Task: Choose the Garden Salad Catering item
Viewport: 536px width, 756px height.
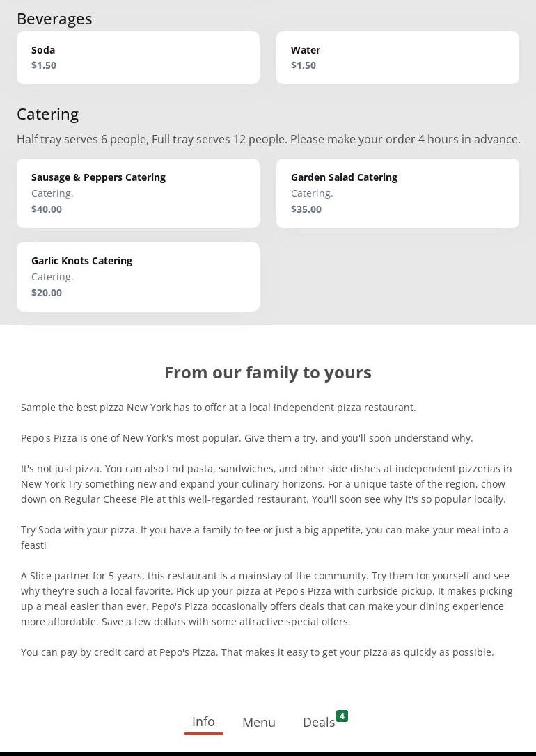Action: pyautogui.click(x=397, y=193)
